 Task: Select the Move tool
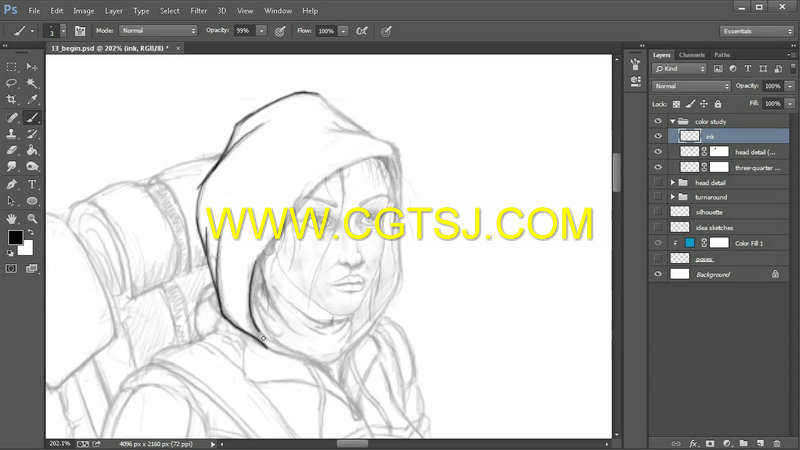[x=32, y=67]
